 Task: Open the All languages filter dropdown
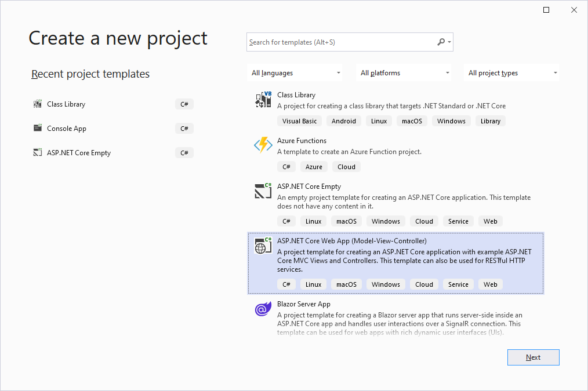295,72
